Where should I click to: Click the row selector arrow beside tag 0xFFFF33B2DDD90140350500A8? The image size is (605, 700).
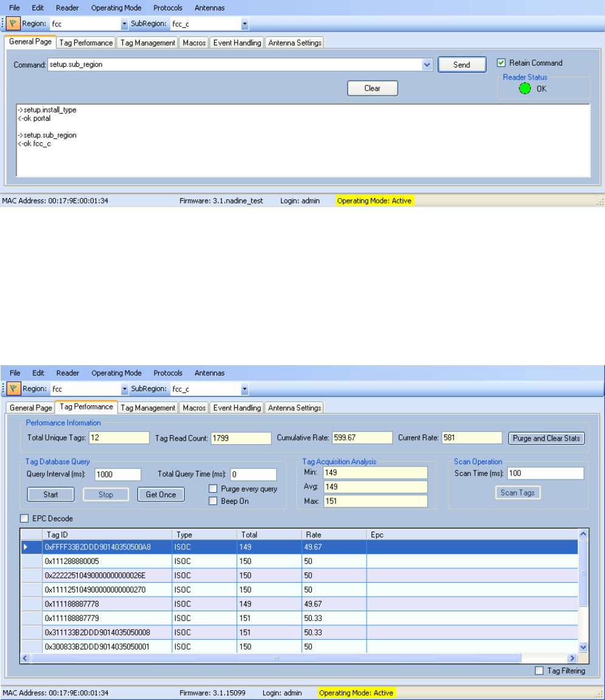pyautogui.click(x=26, y=547)
